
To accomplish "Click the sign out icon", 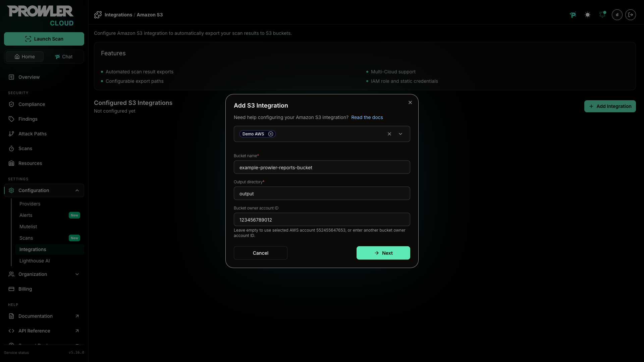I will point(631,15).
